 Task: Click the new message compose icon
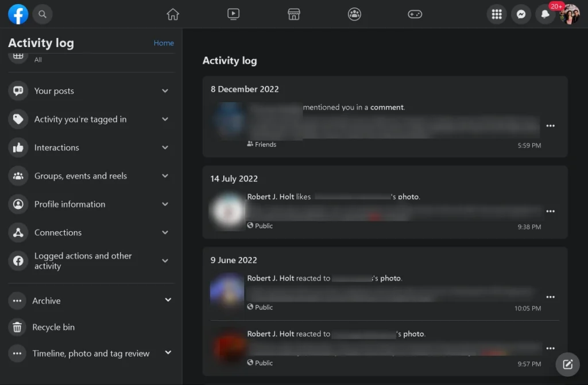click(x=567, y=364)
